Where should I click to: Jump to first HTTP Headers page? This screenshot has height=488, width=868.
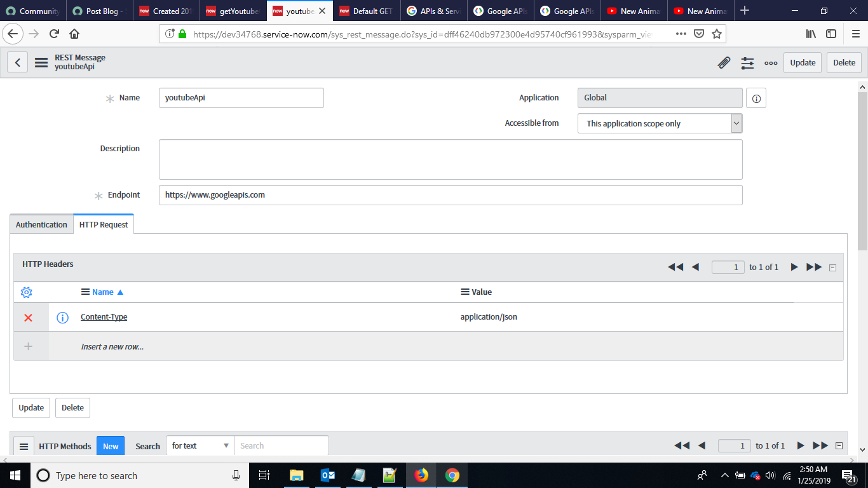pos(675,267)
